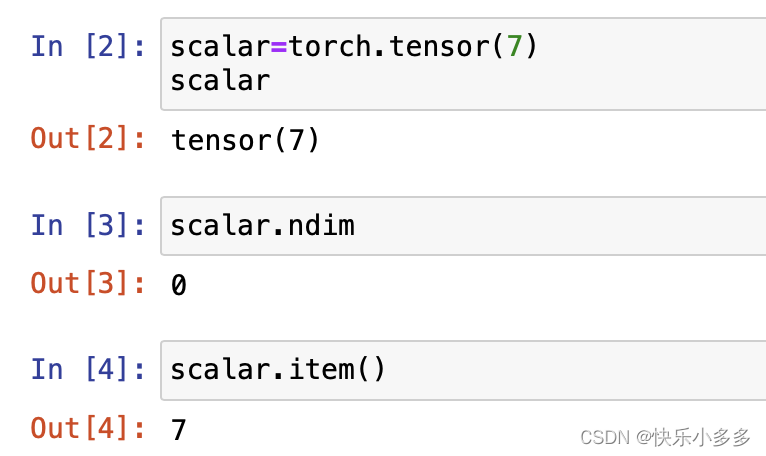This screenshot has width=766, height=456.
Task: Click the output value 0
Action: click(x=179, y=285)
